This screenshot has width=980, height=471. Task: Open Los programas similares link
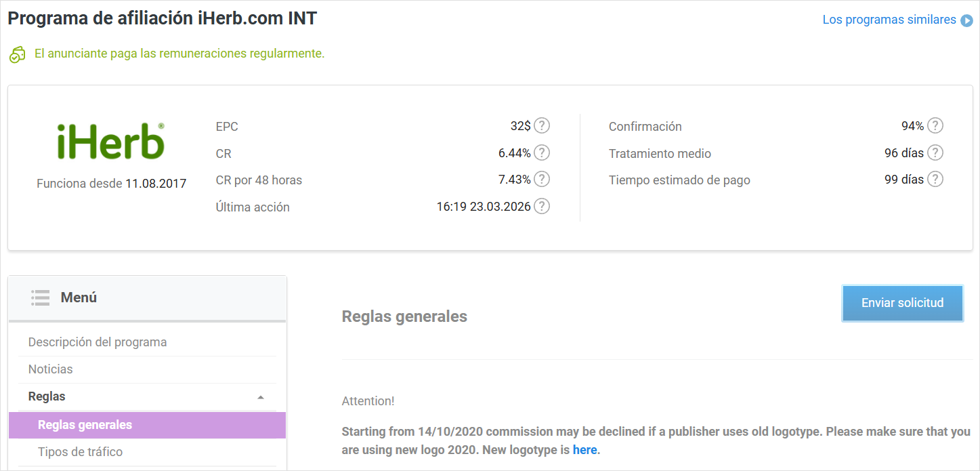(889, 20)
